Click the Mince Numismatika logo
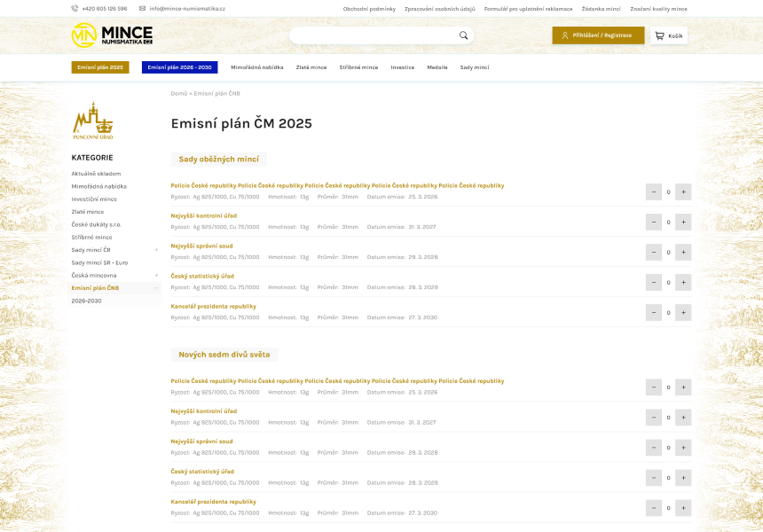763x532 pixels. click(112, 35)
